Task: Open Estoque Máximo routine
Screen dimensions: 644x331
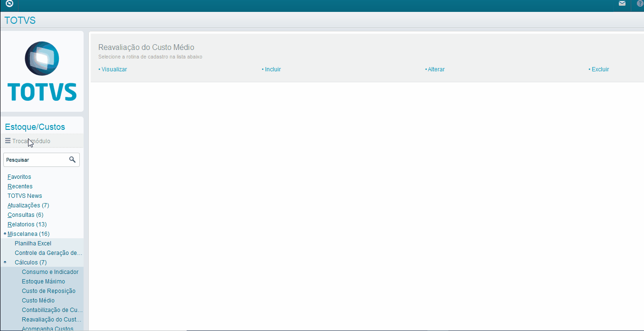Action: click(43, 282)
